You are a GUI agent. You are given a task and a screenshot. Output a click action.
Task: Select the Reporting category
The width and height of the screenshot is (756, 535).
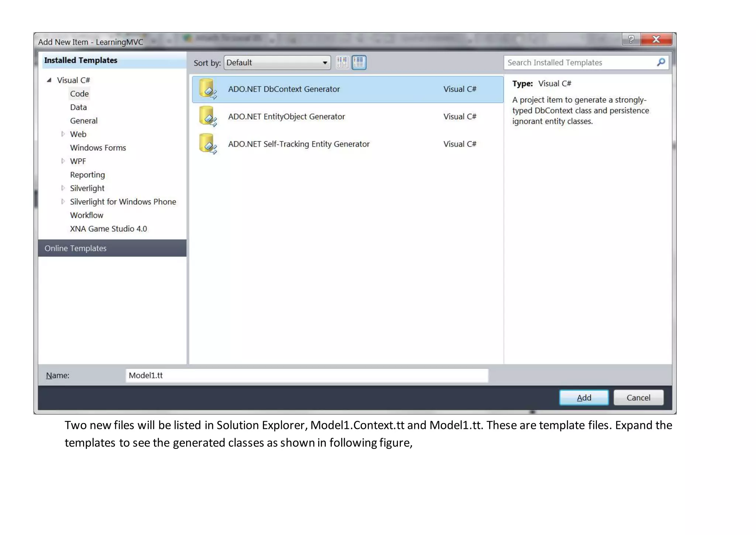(x=87, y=175)
